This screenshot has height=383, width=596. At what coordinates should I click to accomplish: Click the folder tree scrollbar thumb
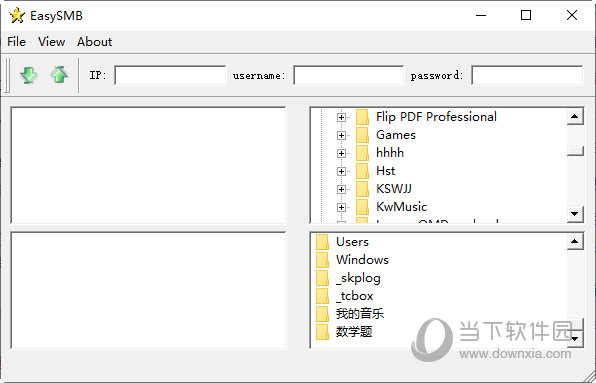coord(575,151)
